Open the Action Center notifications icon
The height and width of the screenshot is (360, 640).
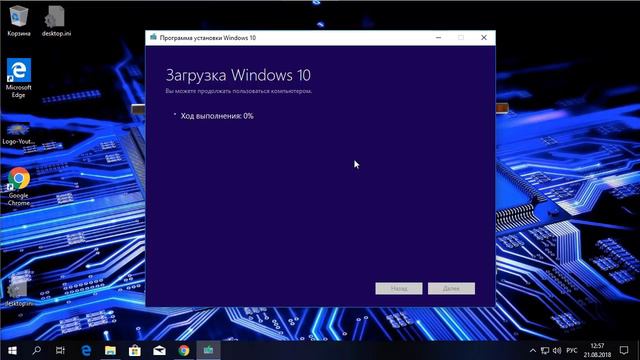(x=624, y=350)
